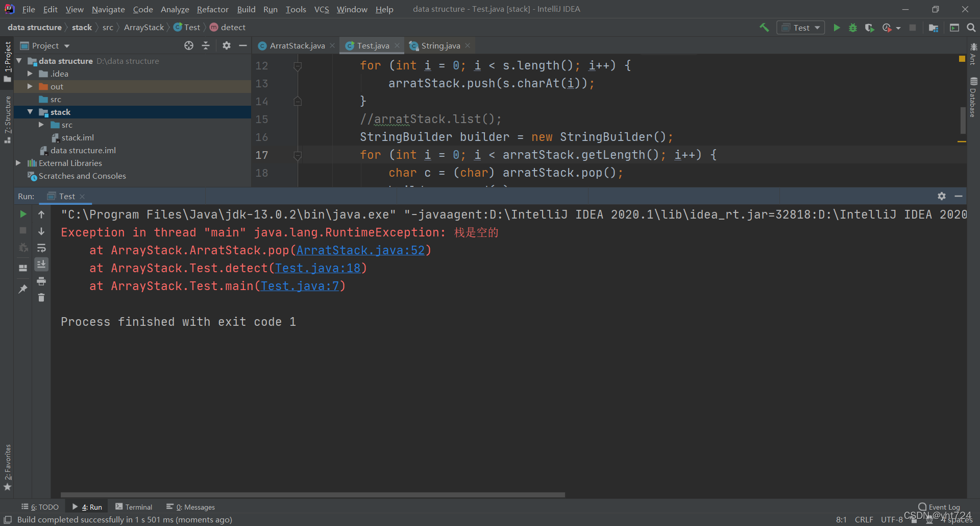Image resolution: width=980 pixels, height=526 pixels.
Task: Open the Messages tool window
Action: 190,507
